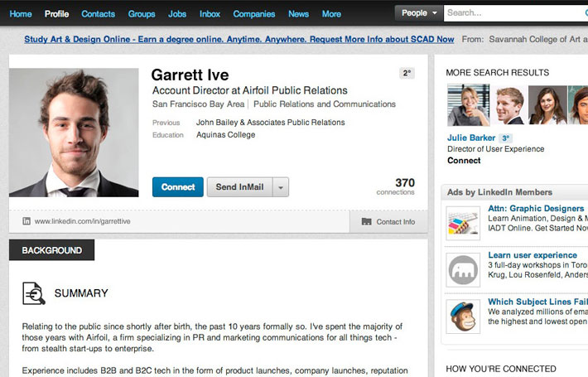Click Garrett Ive's profile photo

[x=74, y=133]
